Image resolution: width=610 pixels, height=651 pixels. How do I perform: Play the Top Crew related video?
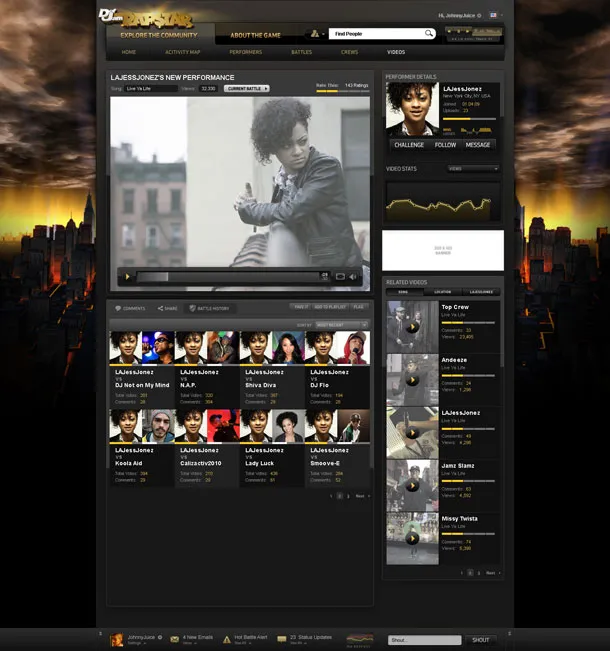click(x=412, y=326)
